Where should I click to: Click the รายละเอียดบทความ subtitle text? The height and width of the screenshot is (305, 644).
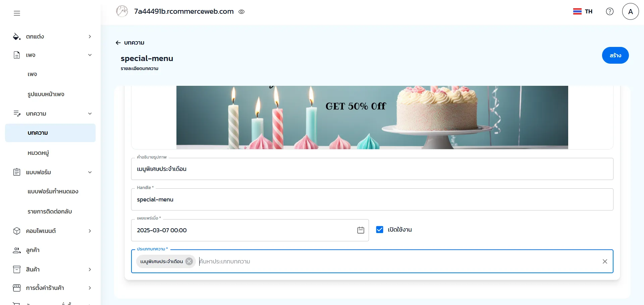140,68
